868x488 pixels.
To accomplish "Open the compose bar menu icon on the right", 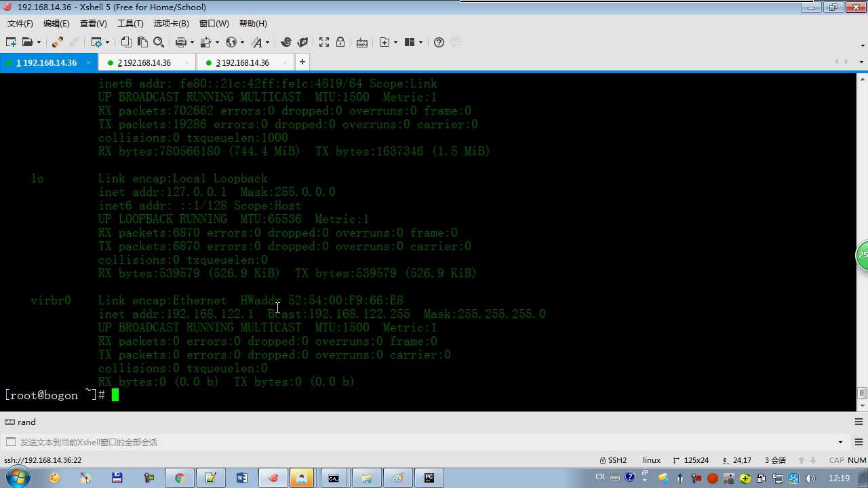I will (859, 442).
